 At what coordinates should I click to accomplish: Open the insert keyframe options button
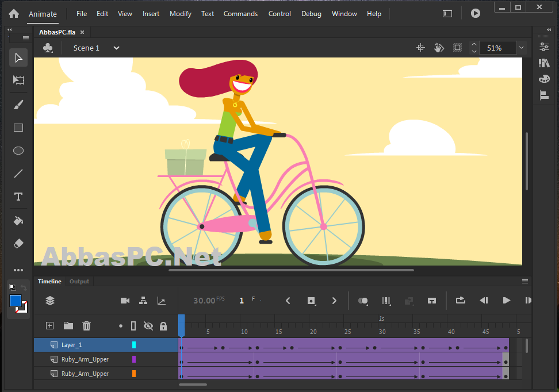coord(311,301)
